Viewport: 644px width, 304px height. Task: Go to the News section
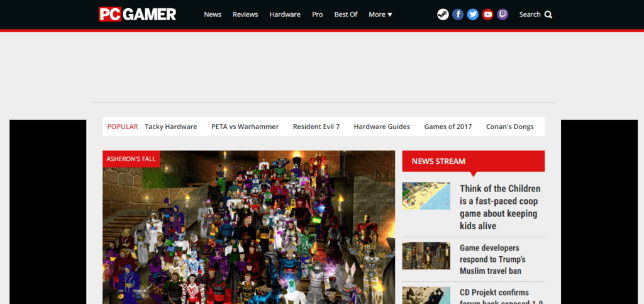tap(213, 14)
